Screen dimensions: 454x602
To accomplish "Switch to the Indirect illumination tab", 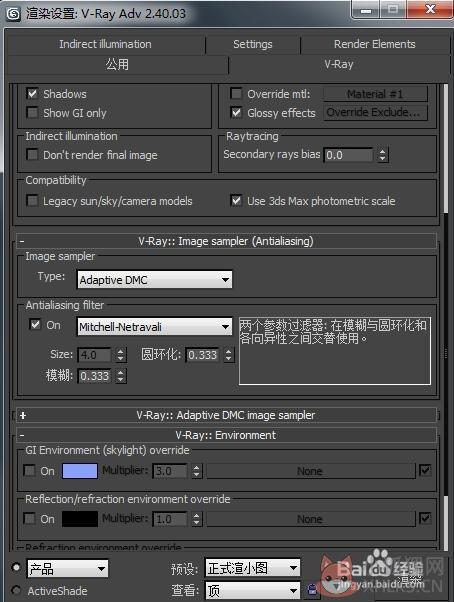I will click(x=105, y=44).
